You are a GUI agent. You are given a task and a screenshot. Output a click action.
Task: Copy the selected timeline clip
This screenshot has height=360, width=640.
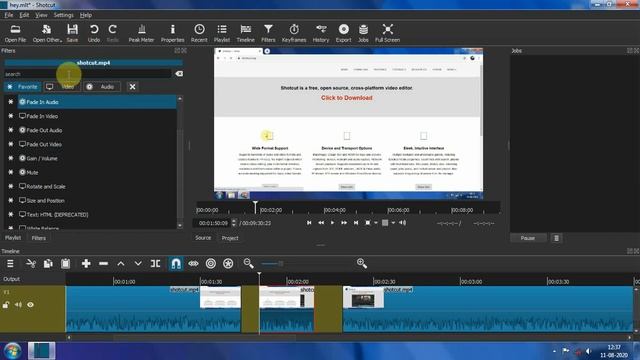pos(48,264)
